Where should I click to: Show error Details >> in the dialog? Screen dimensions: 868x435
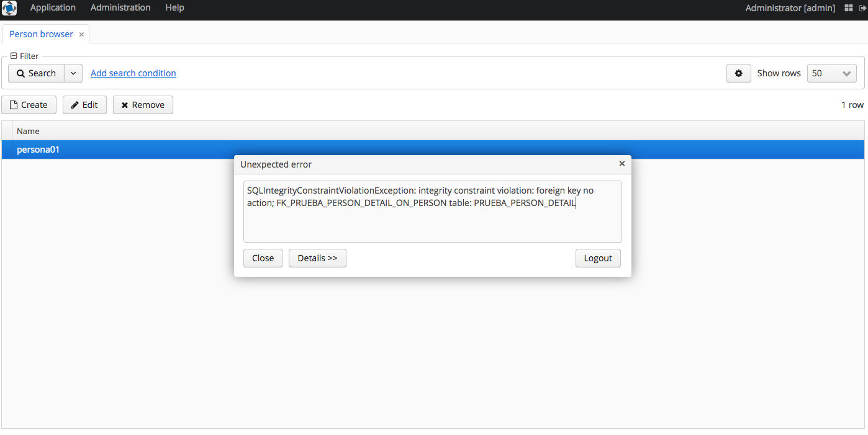point(317,258)
